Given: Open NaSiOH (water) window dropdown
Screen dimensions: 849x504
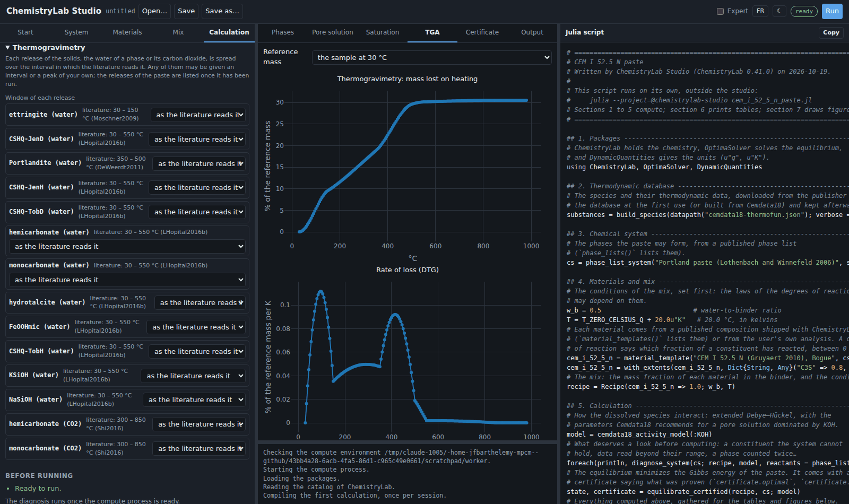Looking at the screenshot, I should tap(194, 399).
